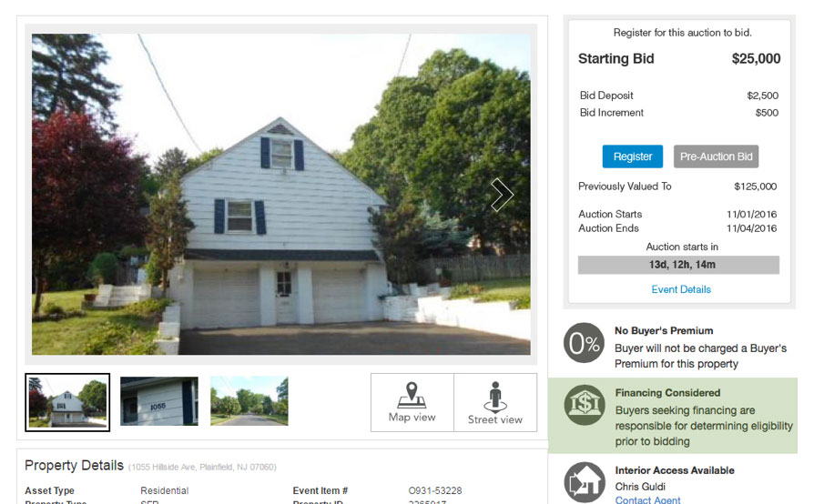Viewport: 814px width, 504px height.
Task: Click the auction countdown timer bar
Action: pos(678,265)
